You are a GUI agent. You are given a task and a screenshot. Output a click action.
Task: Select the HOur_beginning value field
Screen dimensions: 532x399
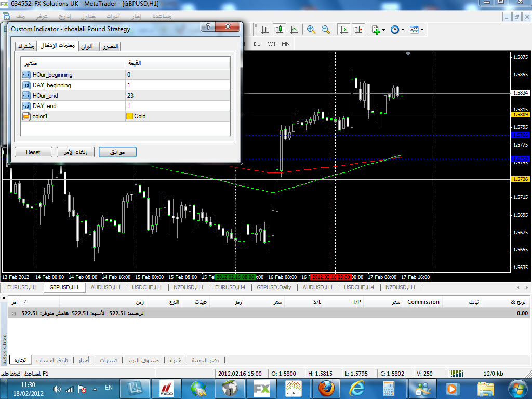point(178,75)
